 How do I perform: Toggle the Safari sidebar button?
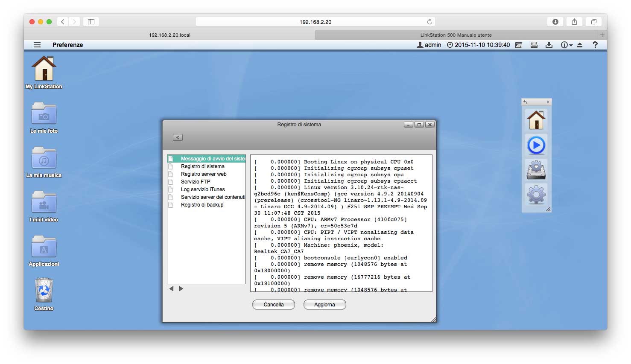coord(91,22)
